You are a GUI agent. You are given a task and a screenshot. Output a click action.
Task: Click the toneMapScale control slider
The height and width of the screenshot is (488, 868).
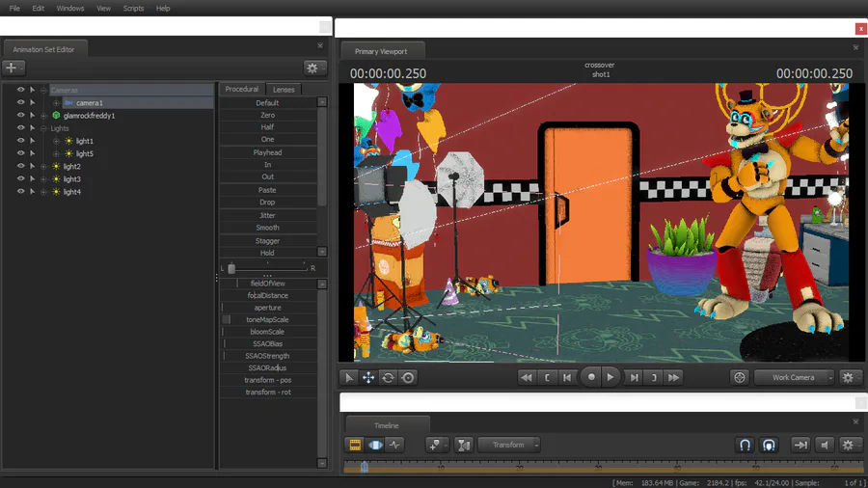tap(268, 320)
